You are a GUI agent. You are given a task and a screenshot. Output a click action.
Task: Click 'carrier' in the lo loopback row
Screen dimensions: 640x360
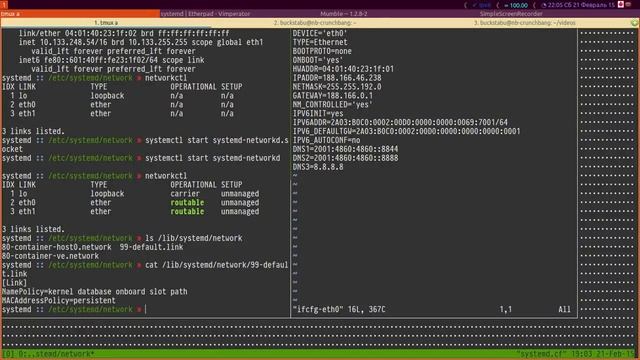tap(185, 193)
